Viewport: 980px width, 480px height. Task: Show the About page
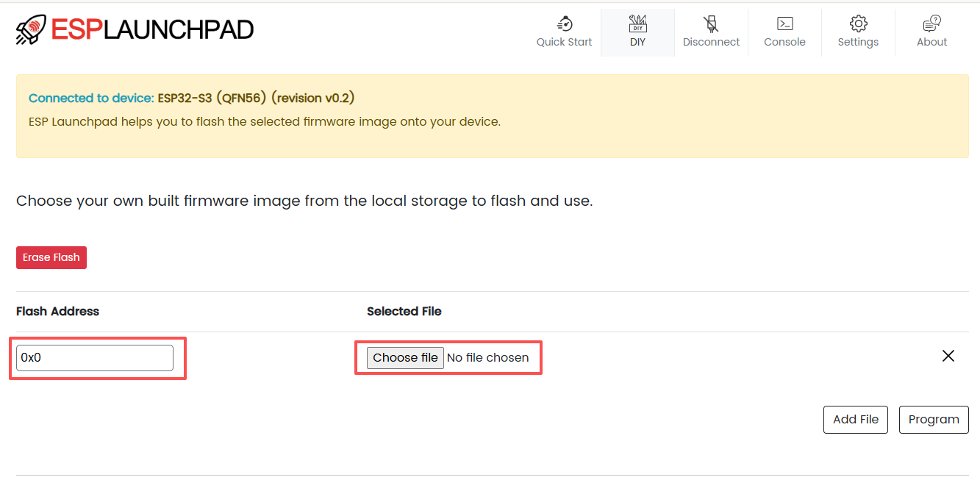pyautogui.click(x=931, y=33)
